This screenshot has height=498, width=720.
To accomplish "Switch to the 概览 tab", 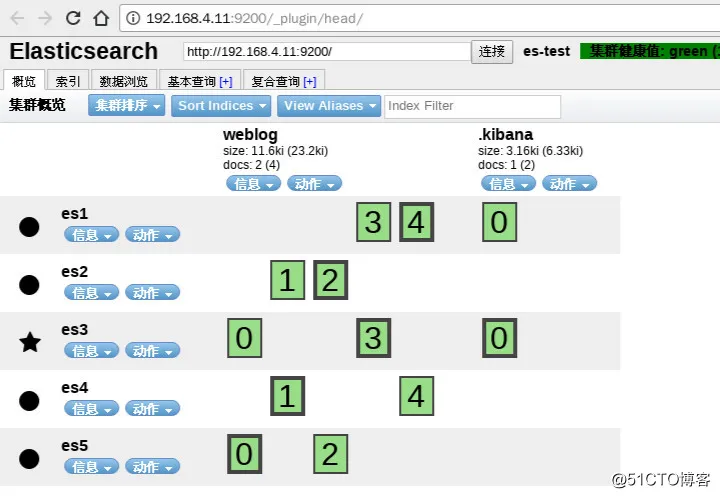I will tap(24, 81).
